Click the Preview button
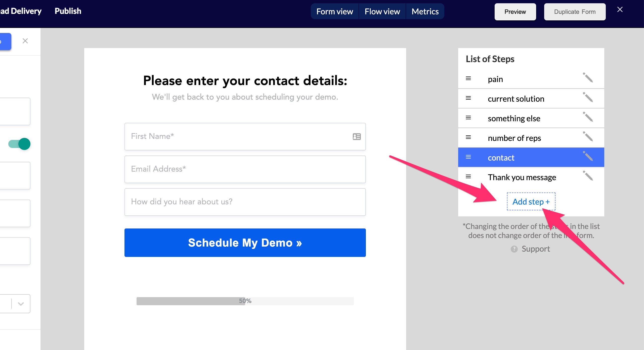This screenshot has width=644, height=350. (515, 11)
